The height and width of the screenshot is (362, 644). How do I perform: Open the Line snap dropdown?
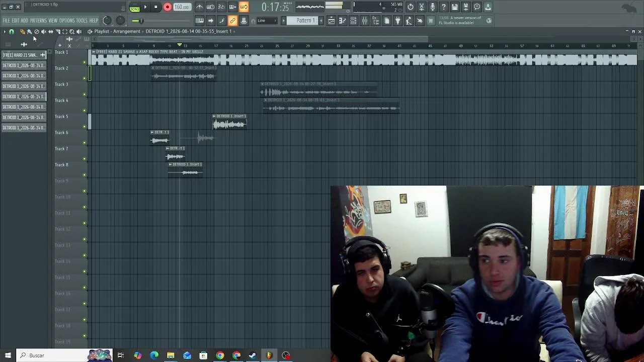[x=267, y=21]
